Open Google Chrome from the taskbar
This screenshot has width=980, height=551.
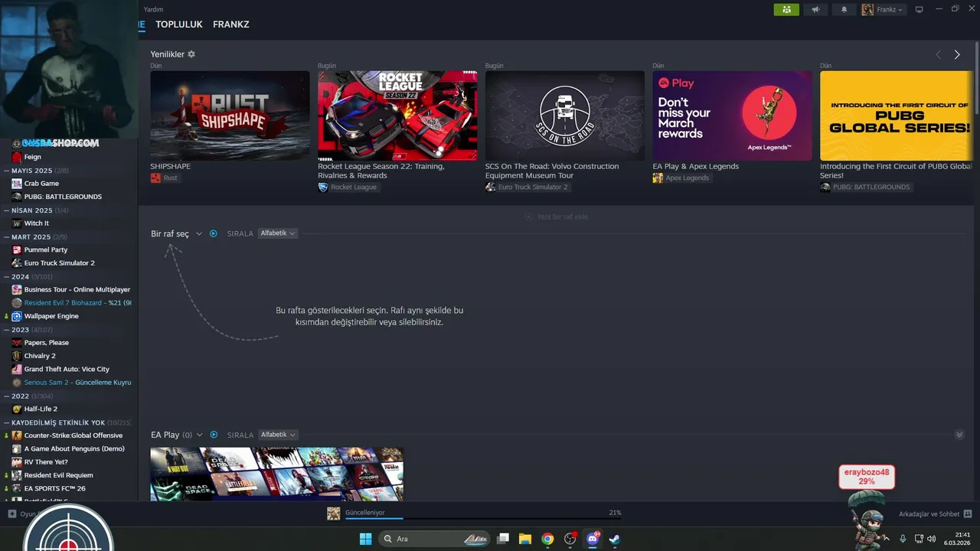(x=547, y=539)
